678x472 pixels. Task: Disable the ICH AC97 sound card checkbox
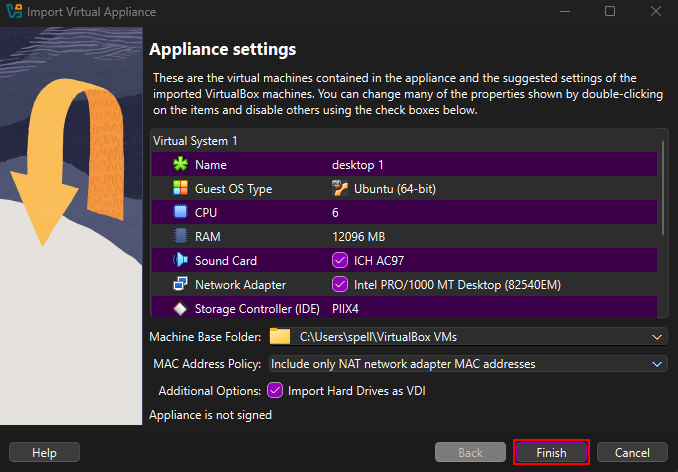coord(340,260)
